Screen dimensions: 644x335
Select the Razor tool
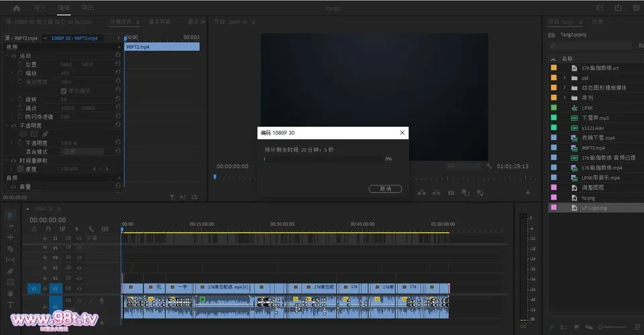coord(10,249)
